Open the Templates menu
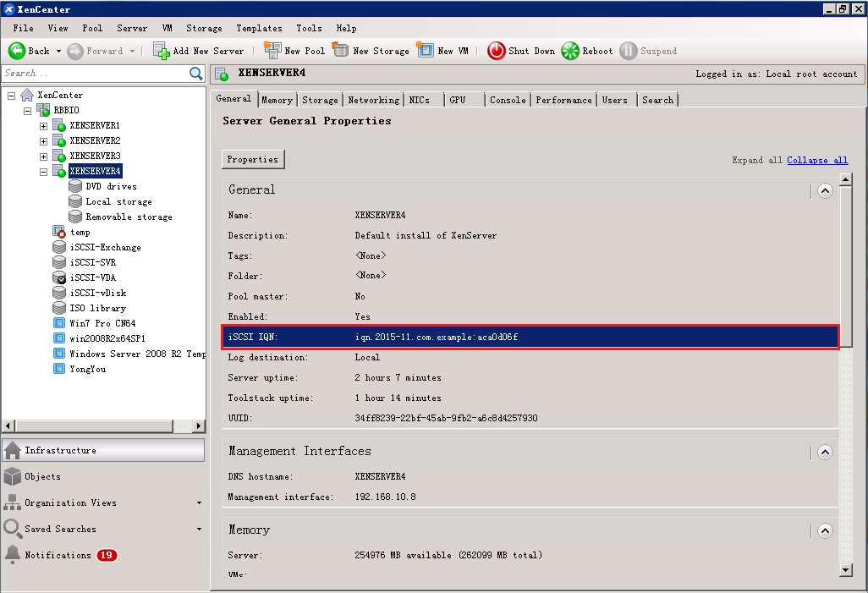This screenshot has width=868, height=593. tap(259, 28)
